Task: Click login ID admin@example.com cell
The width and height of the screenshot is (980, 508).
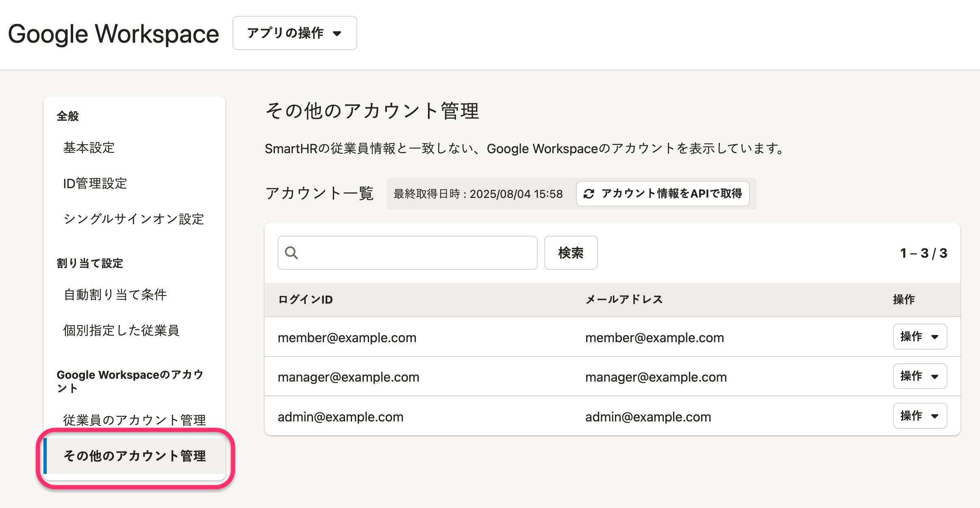Action: [341, 417]
